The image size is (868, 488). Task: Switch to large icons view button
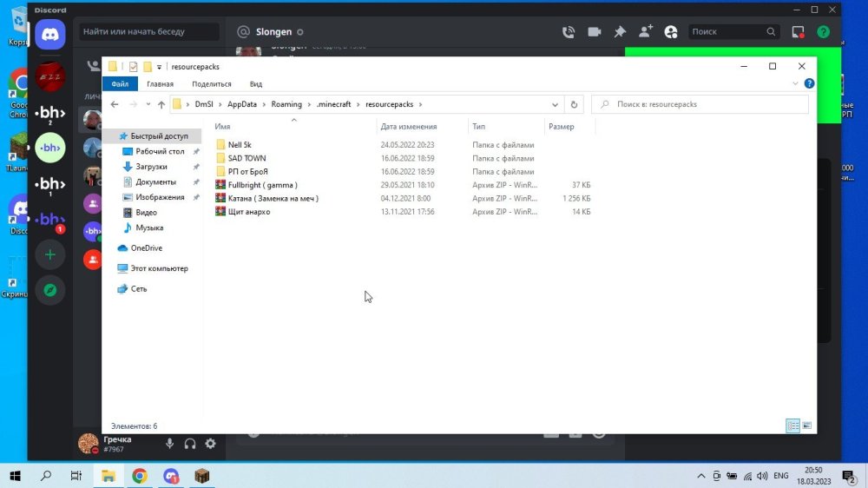coord(806,425)
